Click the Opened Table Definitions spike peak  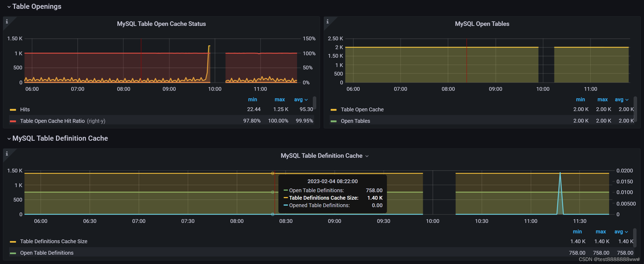click(x=560, y=173)
